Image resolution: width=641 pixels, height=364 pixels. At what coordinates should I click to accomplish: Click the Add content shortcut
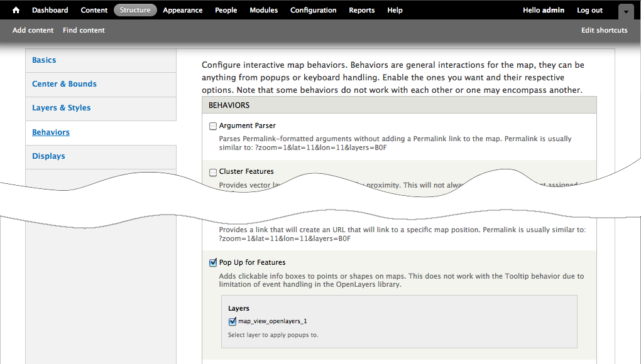pyautogui.click(x=33, y=30)
